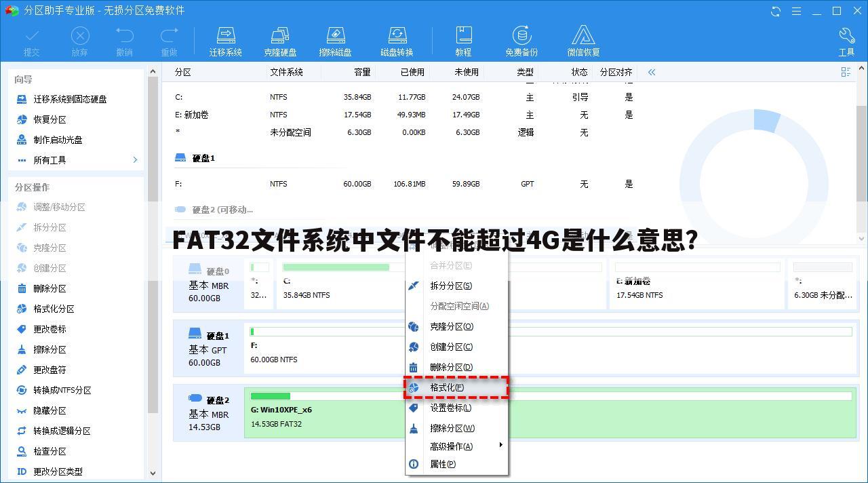Collapse the panel with double chevron icon

coord(652,72)
